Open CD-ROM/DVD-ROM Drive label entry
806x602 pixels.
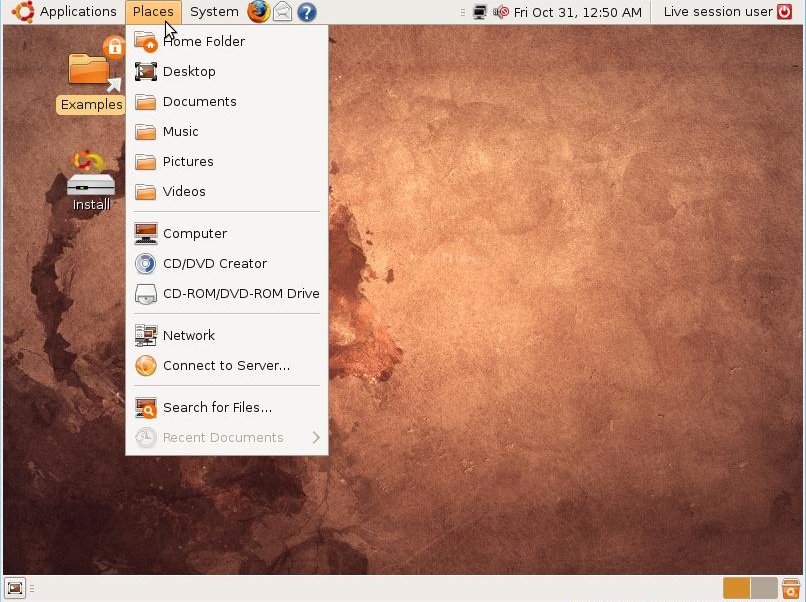click(x=241, y=294)
